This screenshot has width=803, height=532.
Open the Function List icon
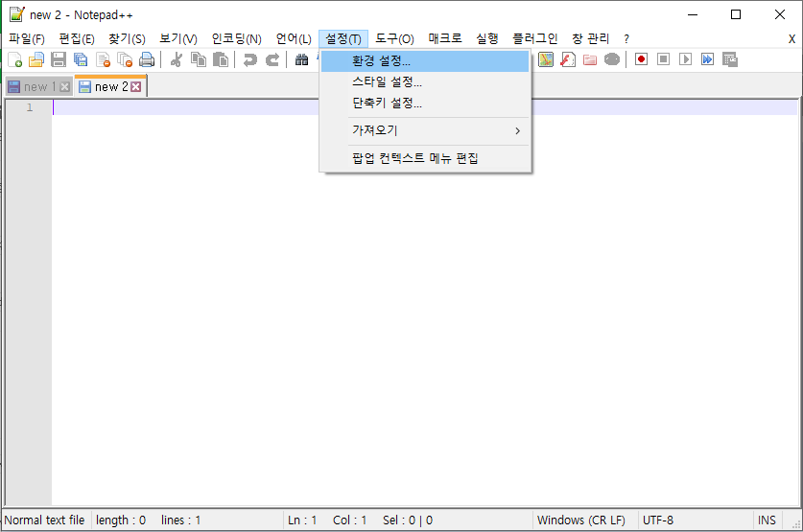coord(568,59)
